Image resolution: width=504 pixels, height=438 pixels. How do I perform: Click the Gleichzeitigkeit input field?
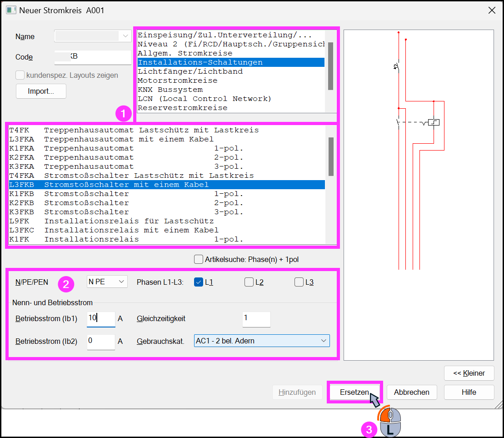pos(256,319)
